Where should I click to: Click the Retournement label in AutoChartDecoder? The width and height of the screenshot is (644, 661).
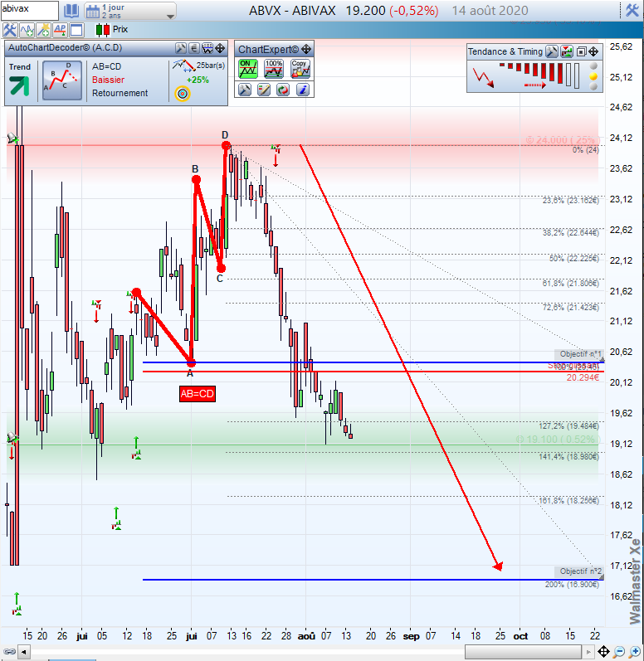(x=120, y=93)
